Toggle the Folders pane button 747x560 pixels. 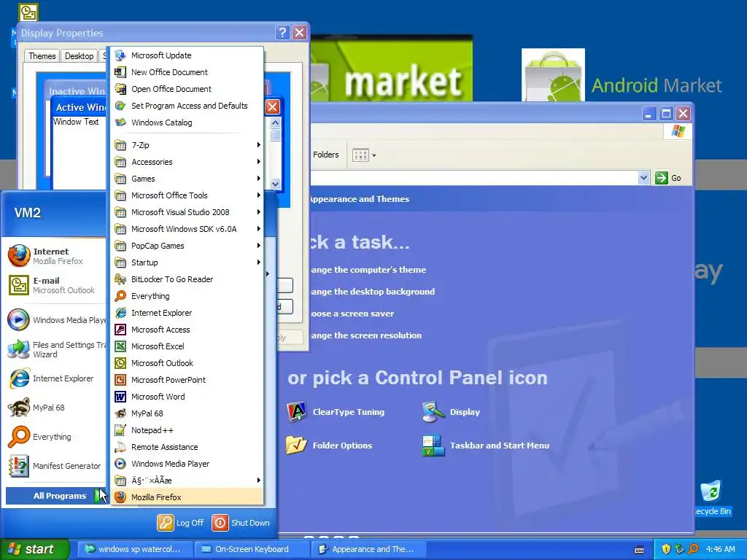[326, 155]
